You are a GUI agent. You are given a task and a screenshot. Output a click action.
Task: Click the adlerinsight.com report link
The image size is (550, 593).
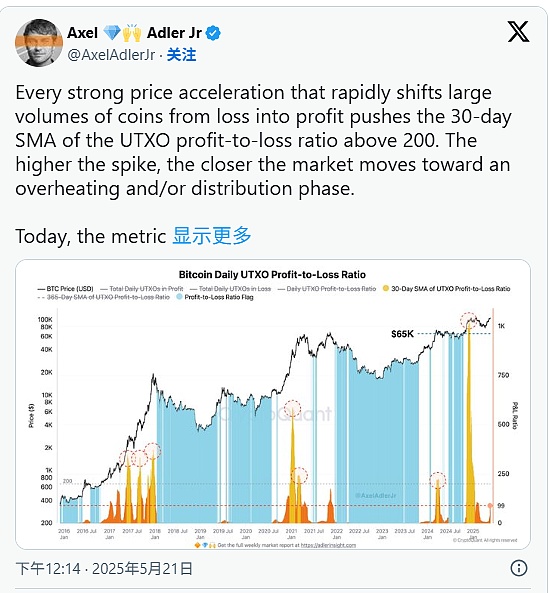[328, 545]
